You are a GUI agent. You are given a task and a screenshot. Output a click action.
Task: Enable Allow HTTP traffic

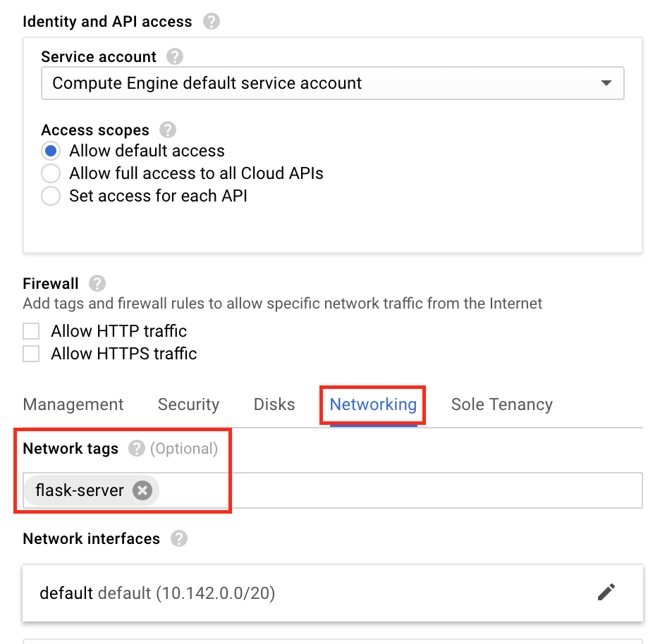(30, 330)
